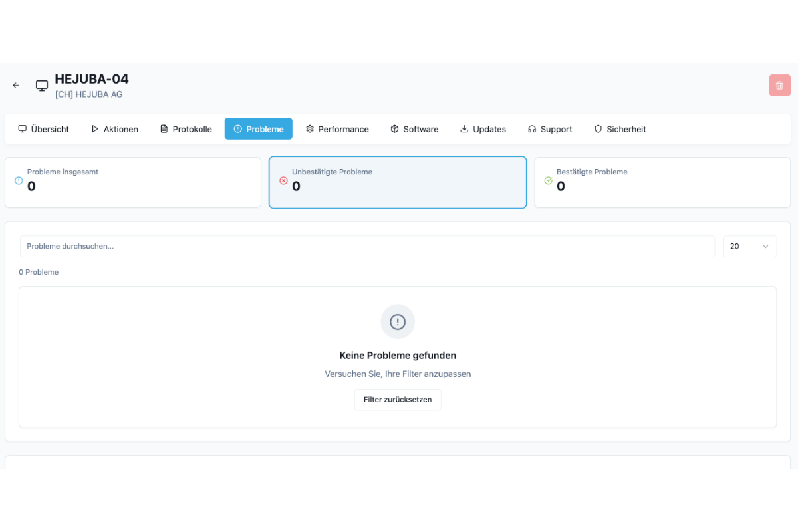Screen dimensions: 798x532
Task: Focus the Probleme durchsuchen search field
Action: click(x=367, y=246)
